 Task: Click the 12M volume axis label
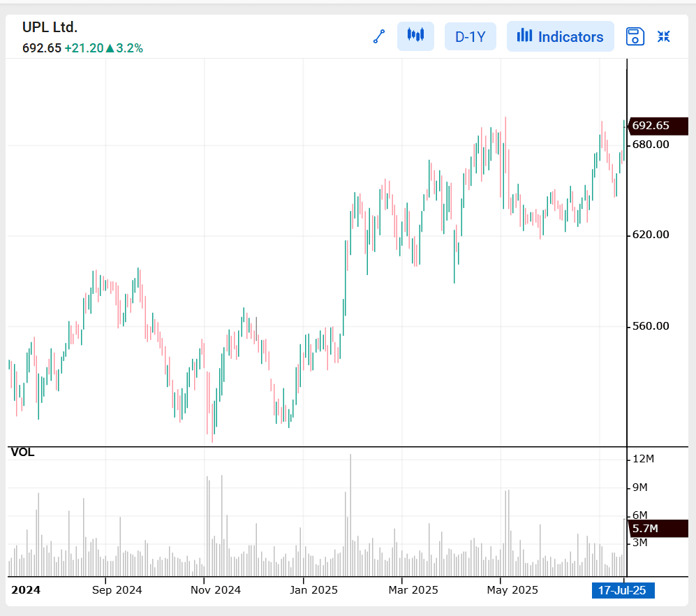pos(643,459)
